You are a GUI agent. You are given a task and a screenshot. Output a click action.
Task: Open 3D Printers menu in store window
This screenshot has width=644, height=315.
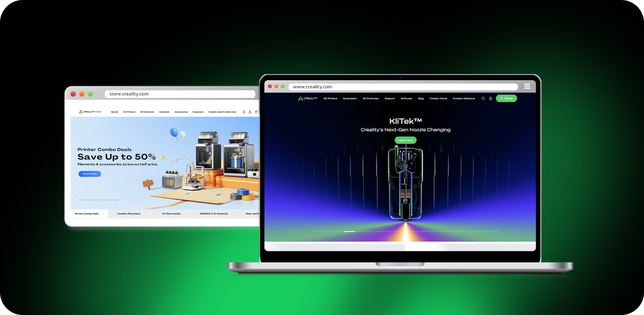click(x=129, y=112)
